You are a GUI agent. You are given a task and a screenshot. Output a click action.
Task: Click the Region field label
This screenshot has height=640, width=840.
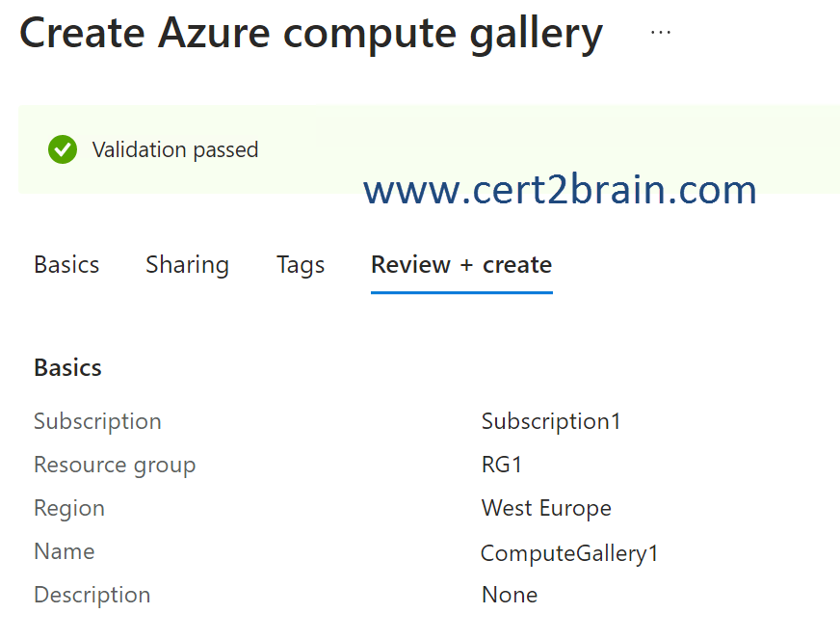69,508
